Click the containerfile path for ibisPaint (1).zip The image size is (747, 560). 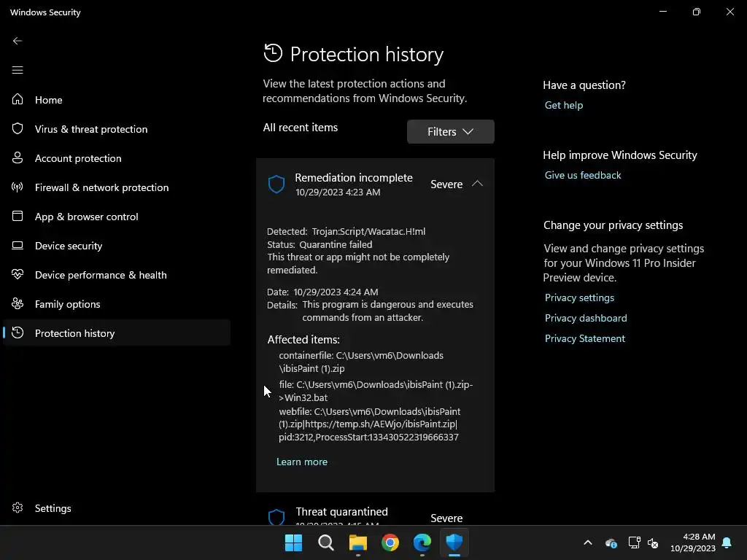[x=361, y=362]
